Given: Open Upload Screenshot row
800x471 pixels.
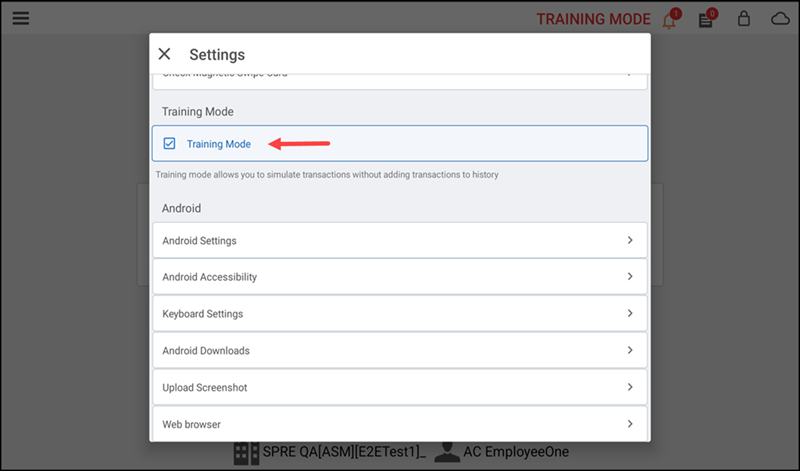Looking at the screenshot, I should click(400, 387).
